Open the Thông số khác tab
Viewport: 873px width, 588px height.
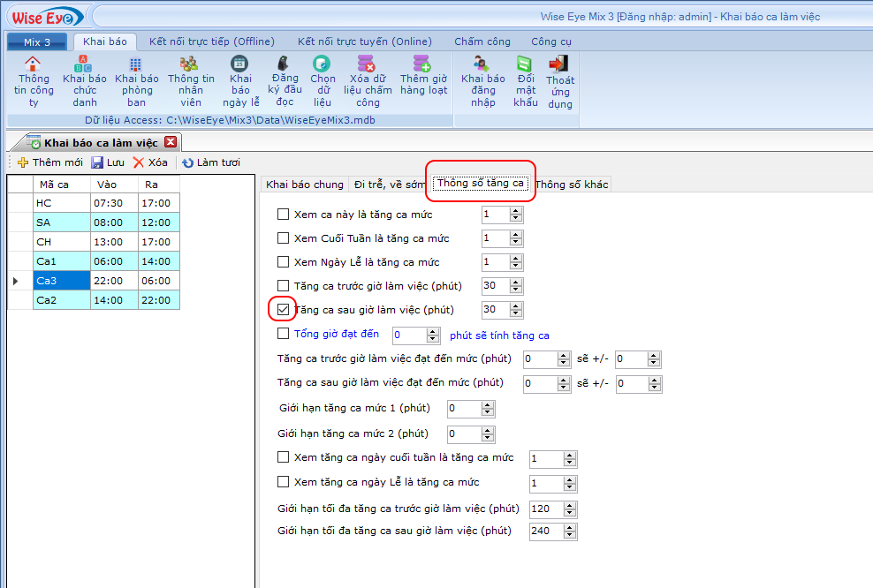click(572, 185)
